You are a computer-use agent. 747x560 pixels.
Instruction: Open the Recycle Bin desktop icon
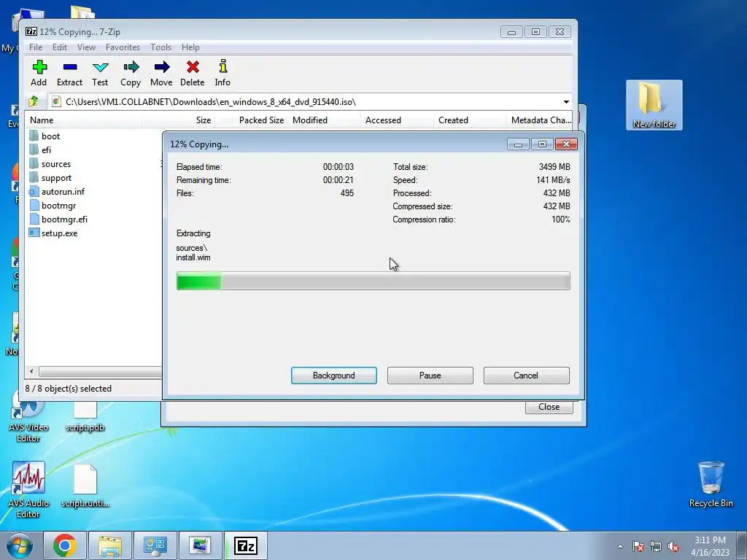pos(711,485)
